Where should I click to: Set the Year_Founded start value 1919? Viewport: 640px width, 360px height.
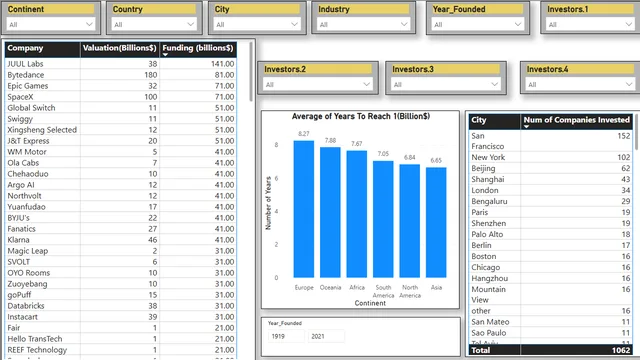pos(286,336)
